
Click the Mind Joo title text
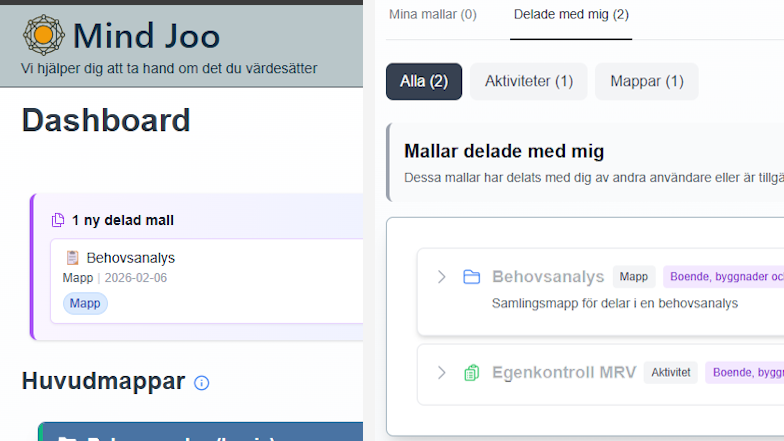coord(146,36)
